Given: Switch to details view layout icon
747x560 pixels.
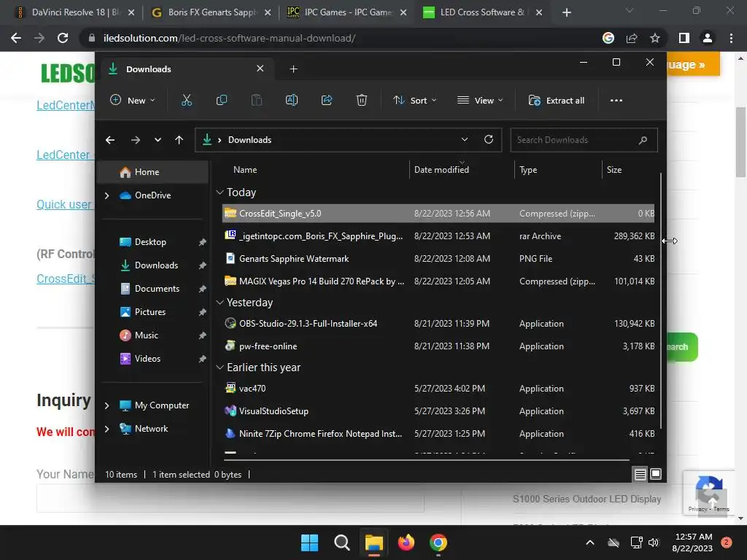Looking at the screenshot, I should (640, 474).
